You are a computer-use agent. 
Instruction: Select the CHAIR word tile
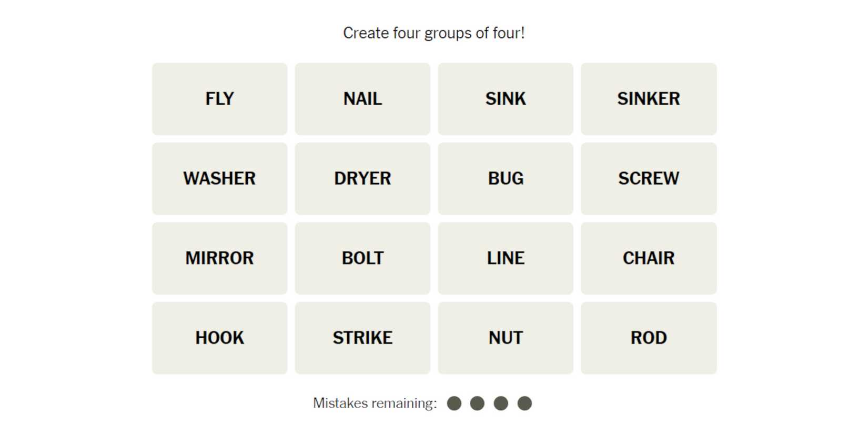click(x=648, y=258)
